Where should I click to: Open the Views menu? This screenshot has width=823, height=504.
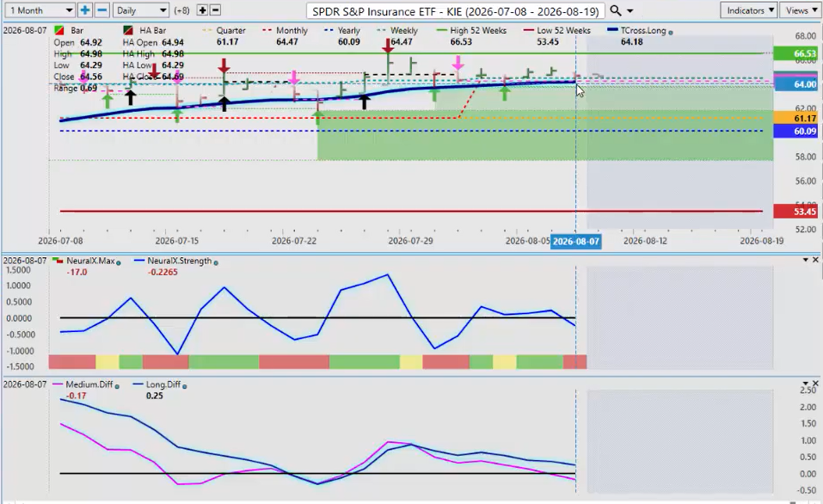click(801, 10)
